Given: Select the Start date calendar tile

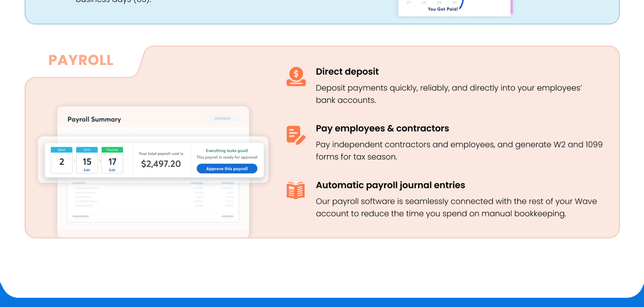Looking at the screenshot, I should tap(62, 160).
